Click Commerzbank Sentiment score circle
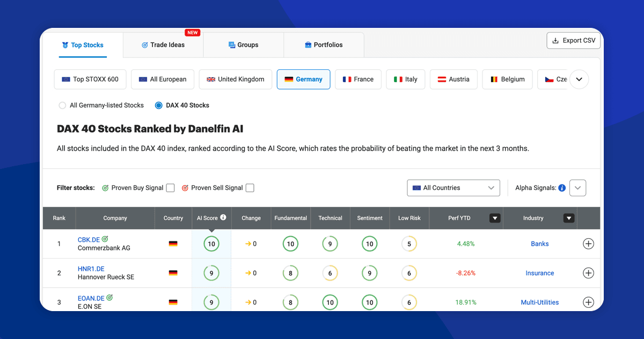This screenshot has width=644, height=339. (x=369, y=244)
